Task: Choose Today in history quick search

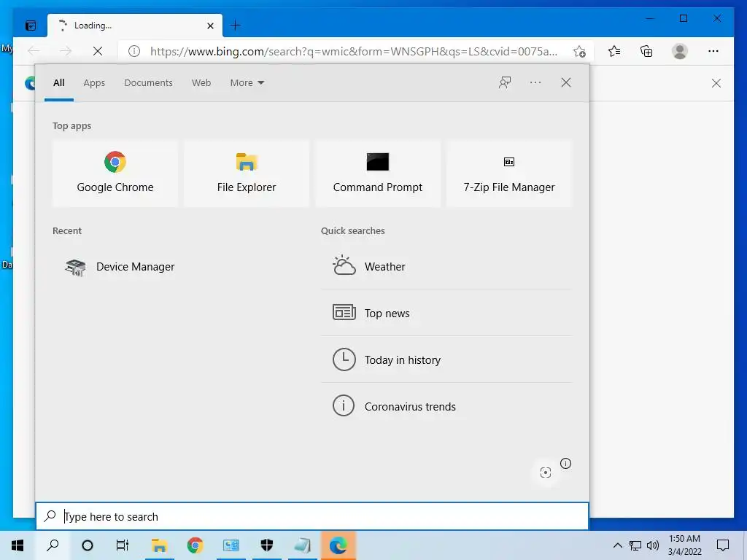Action: [446, 359]
